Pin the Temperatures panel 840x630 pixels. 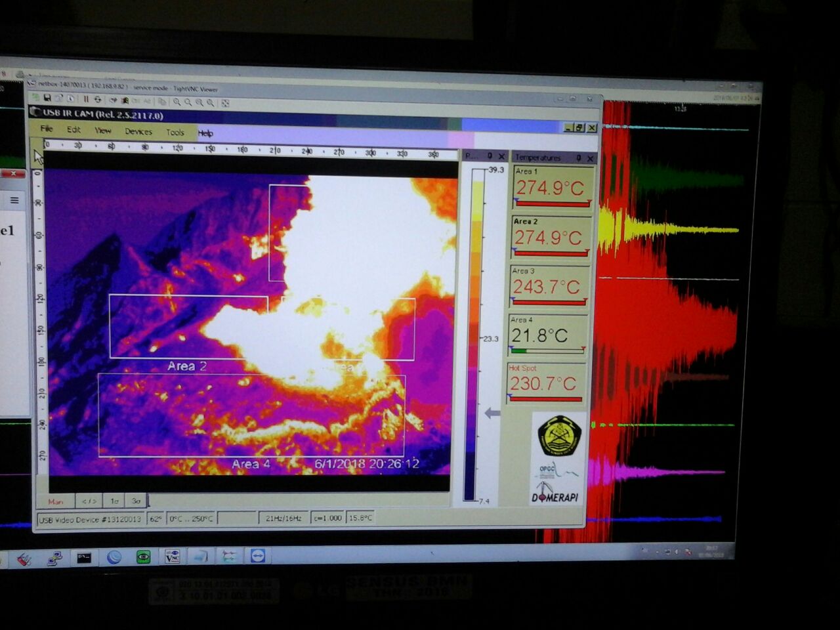click(578, 158)
